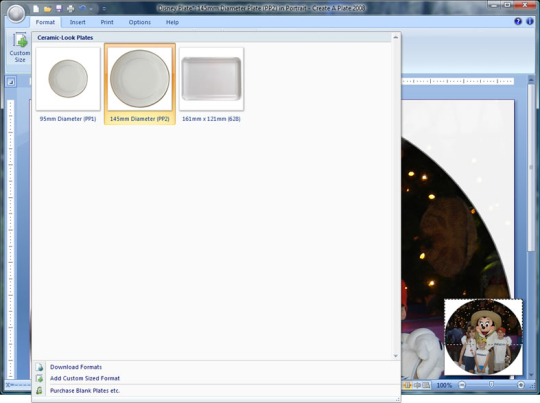Click the third view mode icon in status bar
540x403 pixels.
[426, 385]
